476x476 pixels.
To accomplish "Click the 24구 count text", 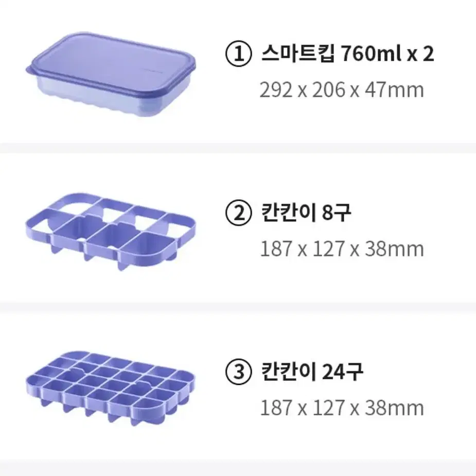I will [x=342, y=371].
